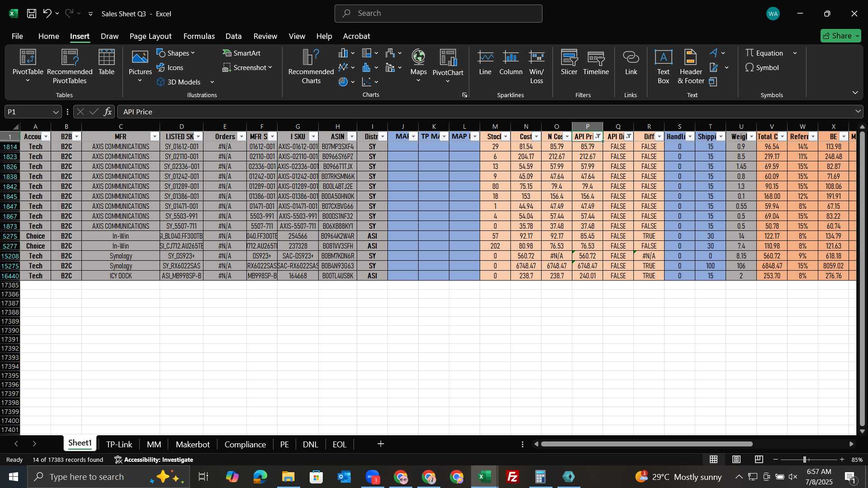The image size is (868, 488).
Task: Insert a column or bar chart
Action: coord(346,53)
